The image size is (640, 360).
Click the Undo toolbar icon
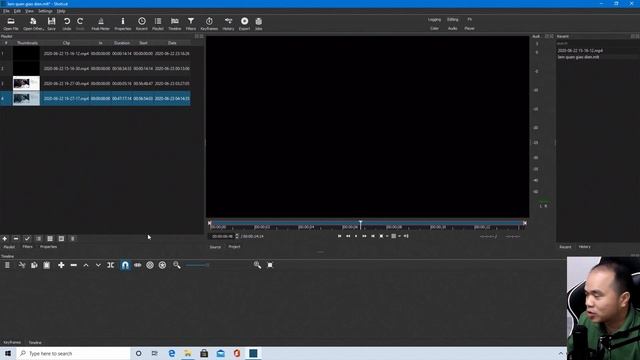67,24
